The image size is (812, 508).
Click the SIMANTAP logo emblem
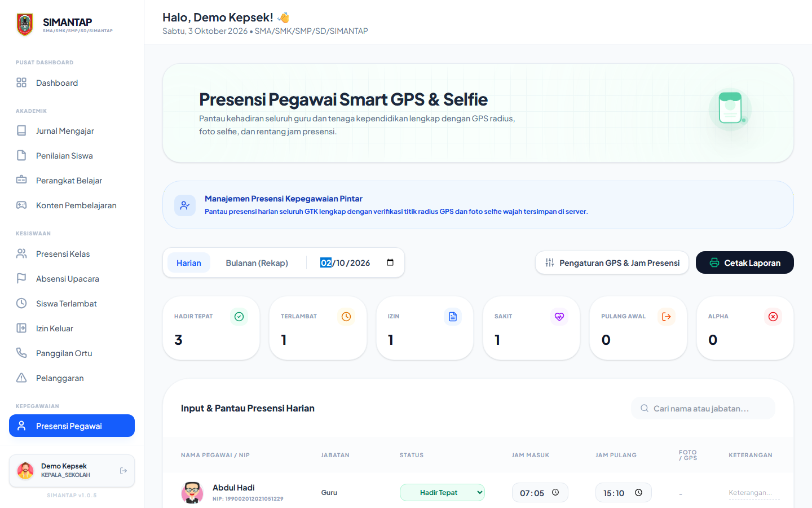25,25
